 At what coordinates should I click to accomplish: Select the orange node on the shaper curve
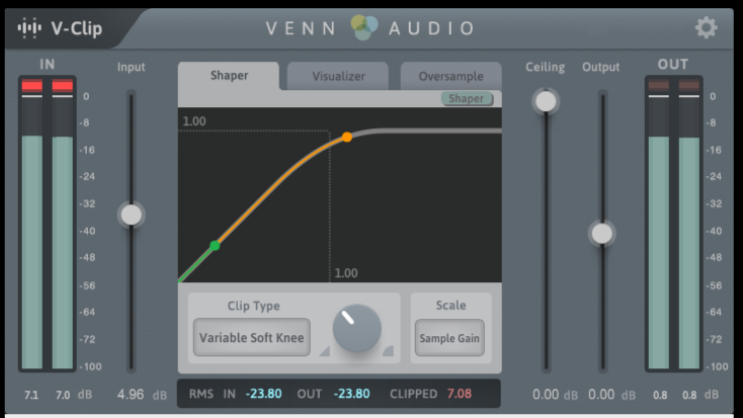pyautogui.click(x=347, y=136)
